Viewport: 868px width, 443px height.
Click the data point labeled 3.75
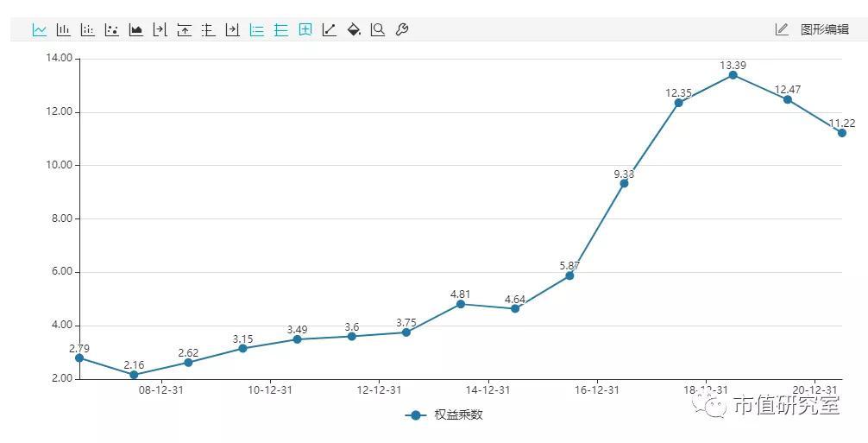pyautogui.click(x=406, y=332)
